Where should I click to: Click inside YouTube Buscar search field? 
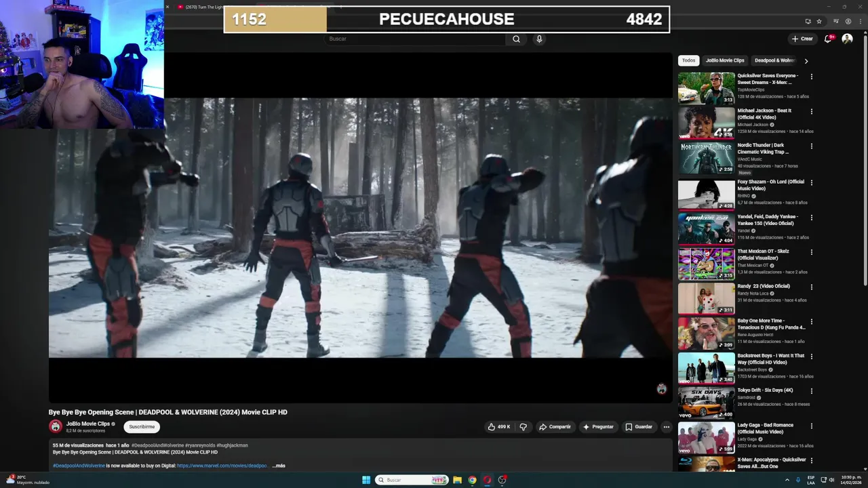point(415,39)
